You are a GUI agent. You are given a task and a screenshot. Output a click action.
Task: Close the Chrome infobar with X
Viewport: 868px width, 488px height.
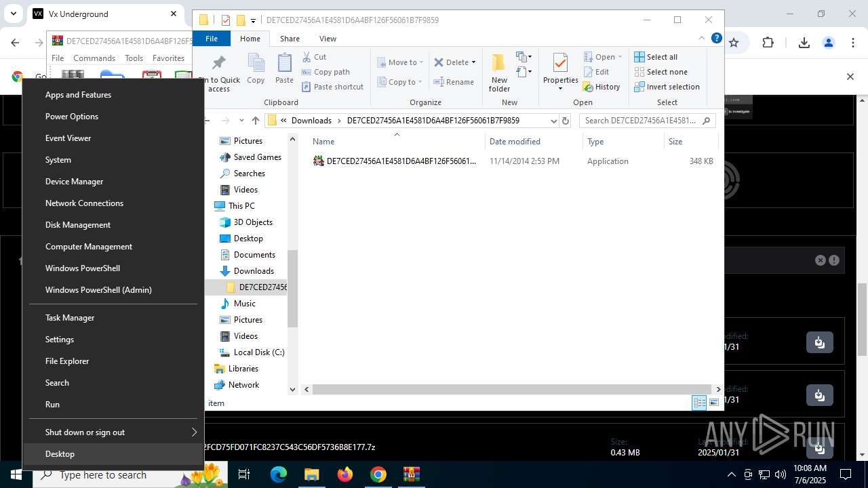click(850, 77)
